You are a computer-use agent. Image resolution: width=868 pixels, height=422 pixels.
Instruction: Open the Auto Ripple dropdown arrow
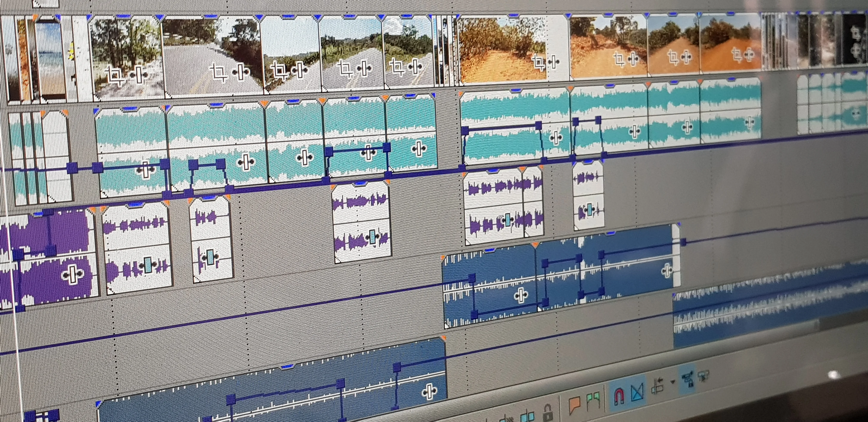[x=673, y=382]
